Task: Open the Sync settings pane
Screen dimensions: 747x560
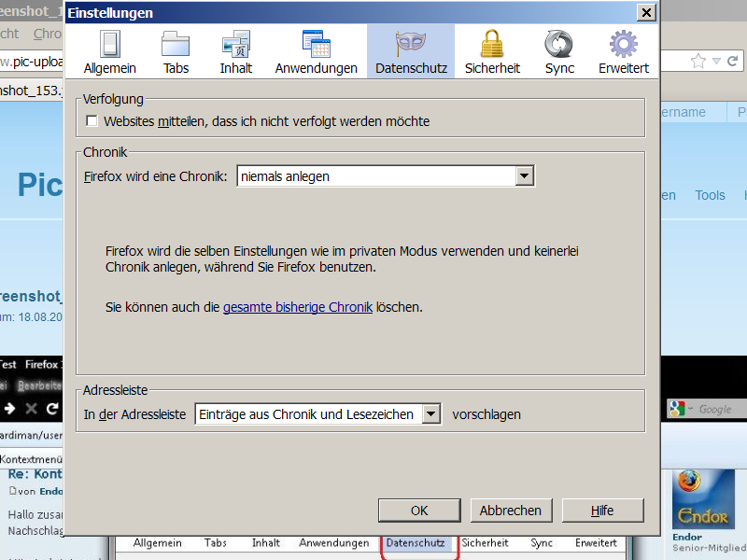Action: [559, 52]
